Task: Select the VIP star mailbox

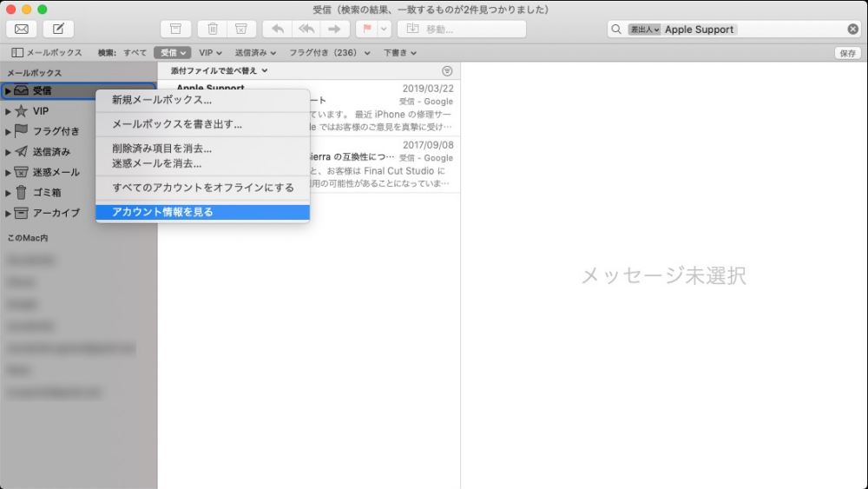Action: [41, 111]
